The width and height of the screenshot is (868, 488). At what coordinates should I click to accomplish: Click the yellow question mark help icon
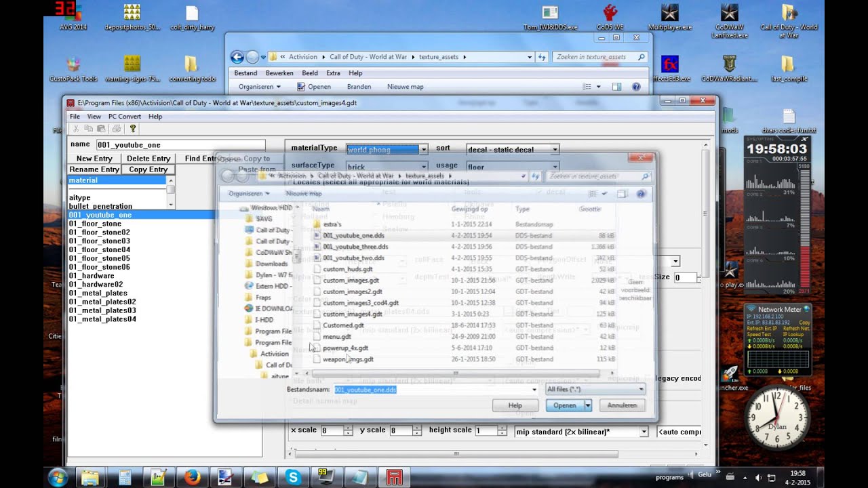(133, 129)
